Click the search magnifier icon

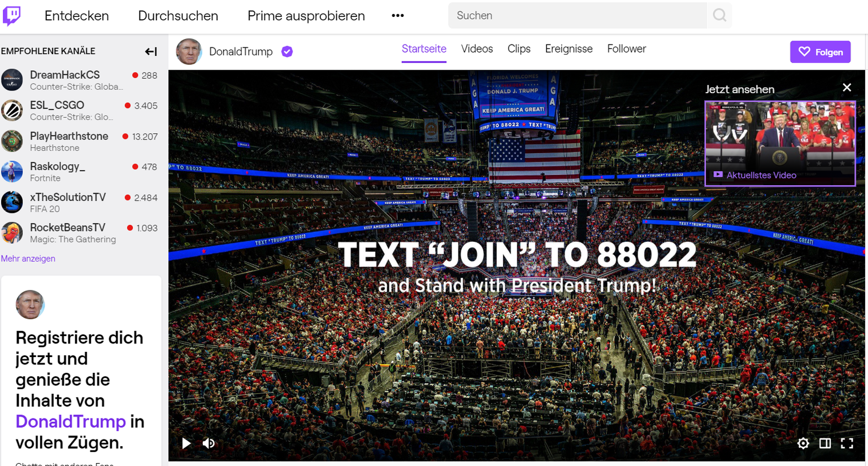click(719, 15)
